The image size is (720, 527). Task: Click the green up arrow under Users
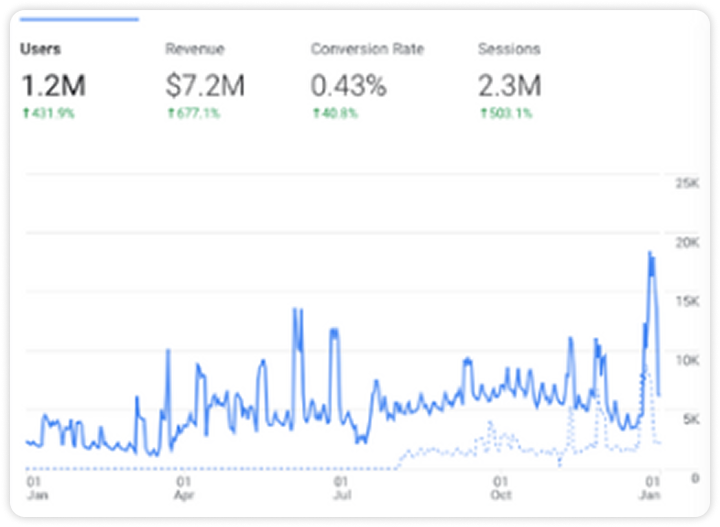click(x=24, y=113)
